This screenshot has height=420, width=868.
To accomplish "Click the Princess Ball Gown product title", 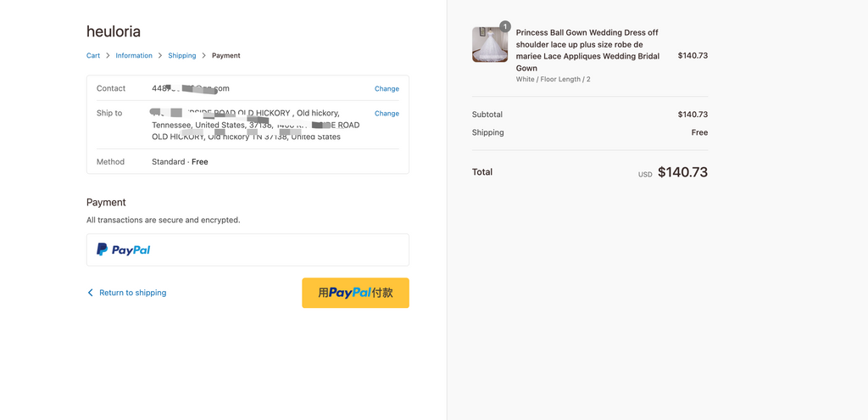I will pyautogui.click(x=587, y=50).
